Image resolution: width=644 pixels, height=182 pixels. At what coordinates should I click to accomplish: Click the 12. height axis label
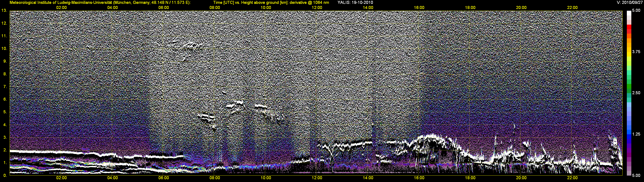4,23
